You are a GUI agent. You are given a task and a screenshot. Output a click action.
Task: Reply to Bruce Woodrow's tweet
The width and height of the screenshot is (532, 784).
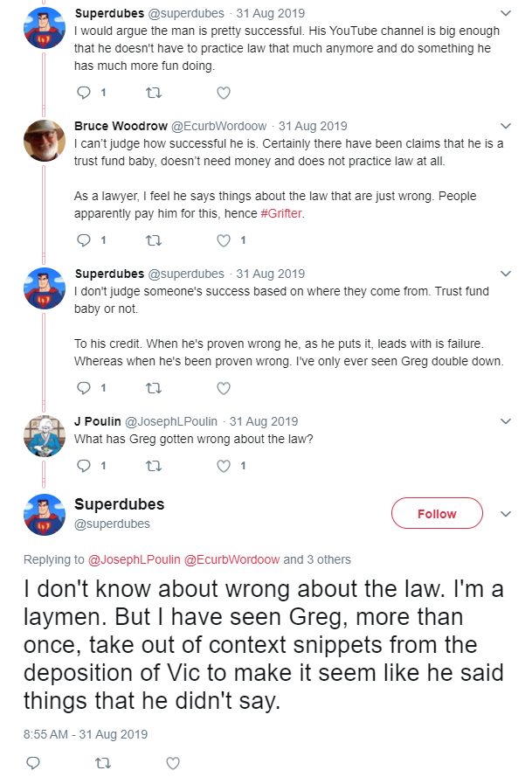tap(83, 240)
